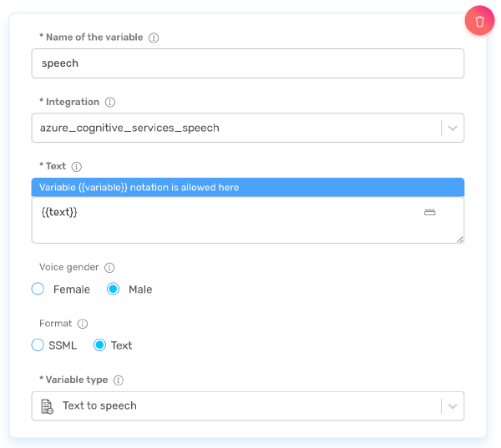
Task: Click the variable name field containing speech
Action: [247, 63]
